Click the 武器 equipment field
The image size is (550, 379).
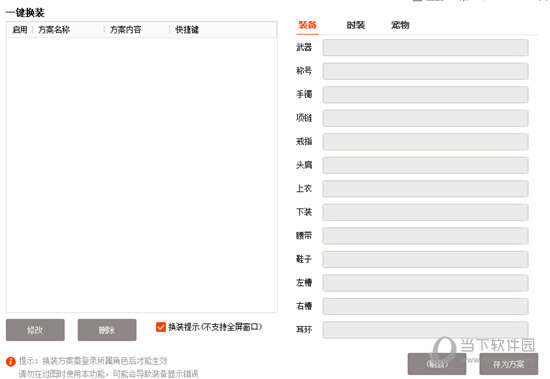425,47
